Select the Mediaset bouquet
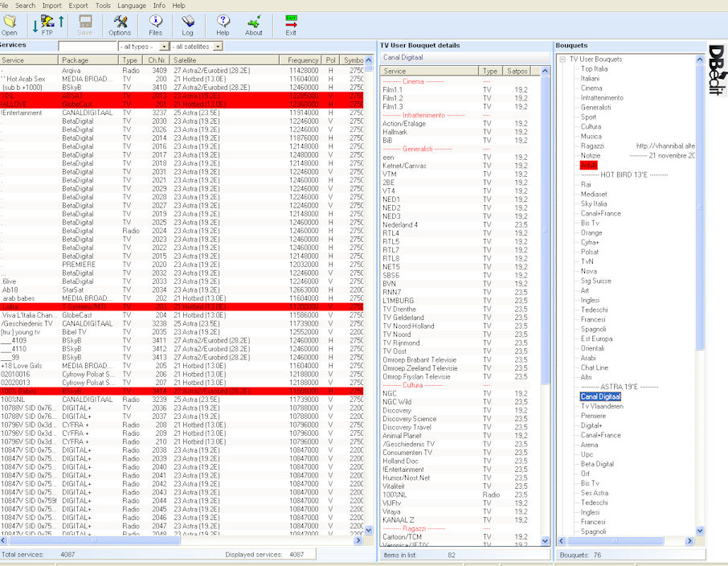Screen dimensions: 728x566 point(594,195)
